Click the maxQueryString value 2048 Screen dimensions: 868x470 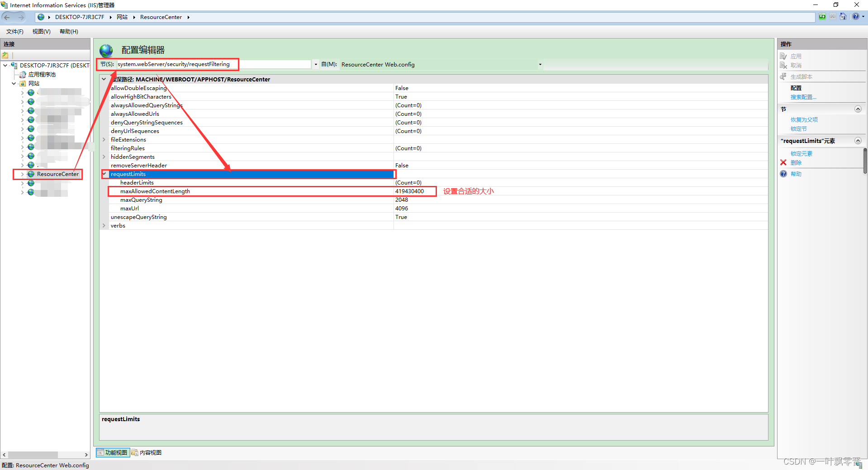point(402,200)
